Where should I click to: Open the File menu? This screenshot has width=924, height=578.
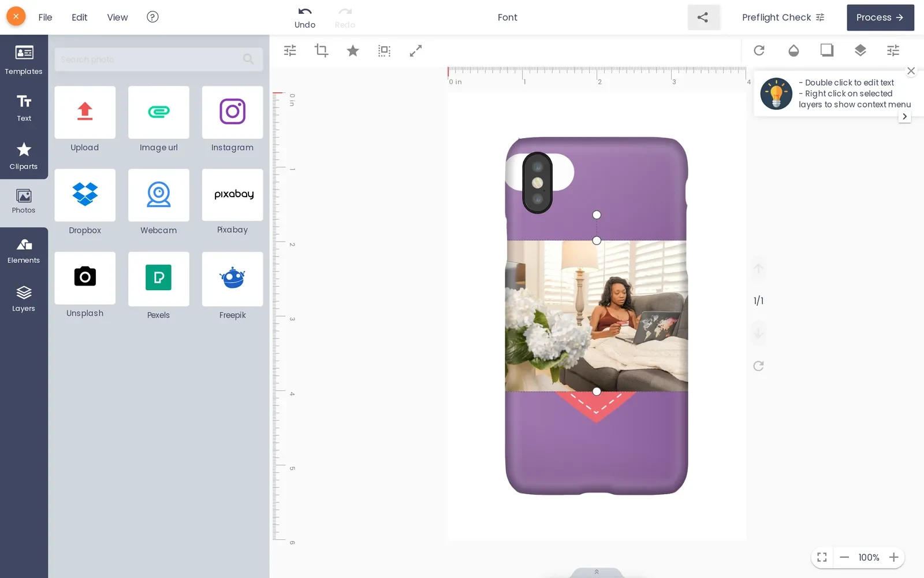45,17
